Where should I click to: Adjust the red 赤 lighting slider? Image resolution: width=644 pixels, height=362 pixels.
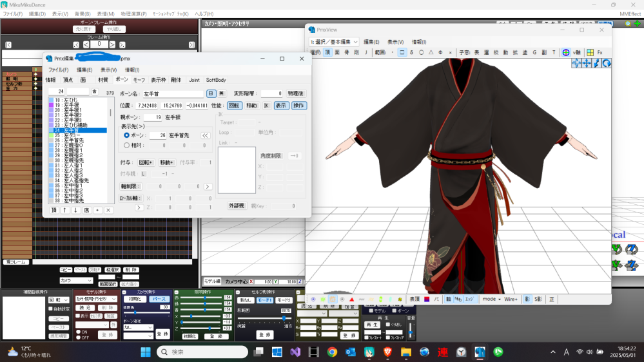[x=201, y=298]
